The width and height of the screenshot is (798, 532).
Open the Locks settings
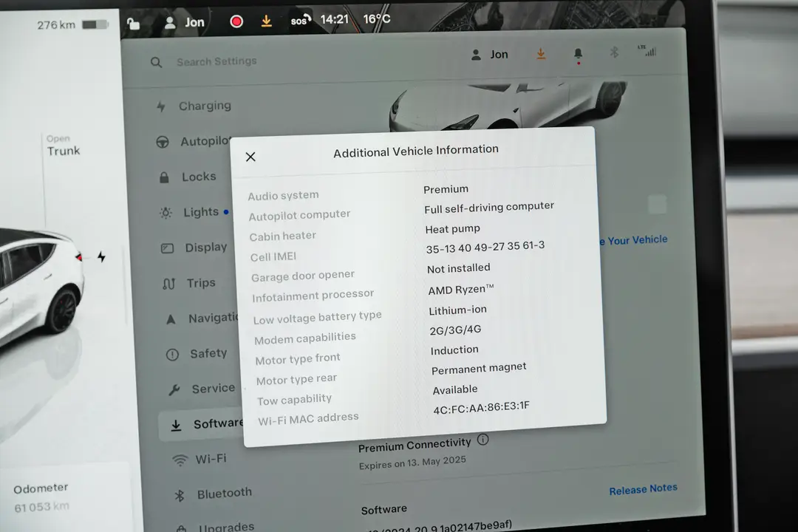tap(199, 177)
